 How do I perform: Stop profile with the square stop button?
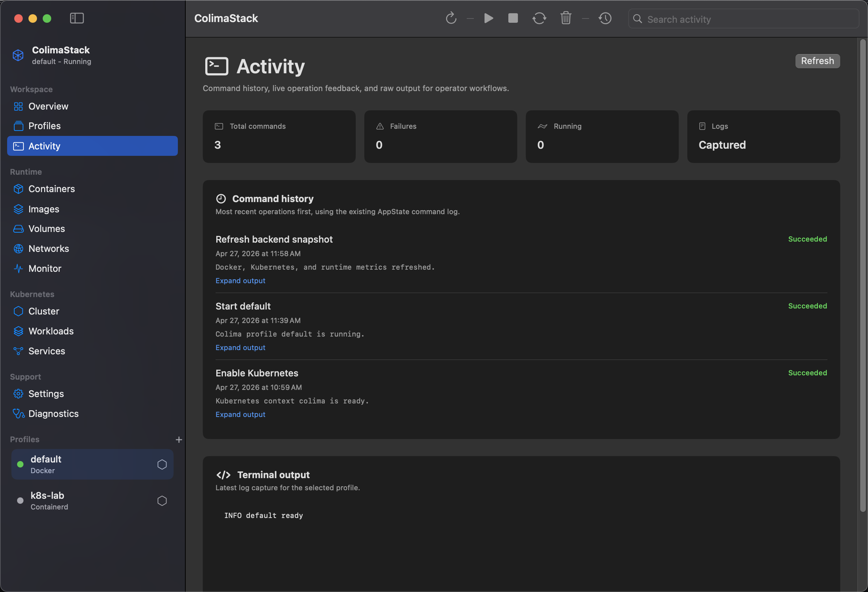(513, 18)
